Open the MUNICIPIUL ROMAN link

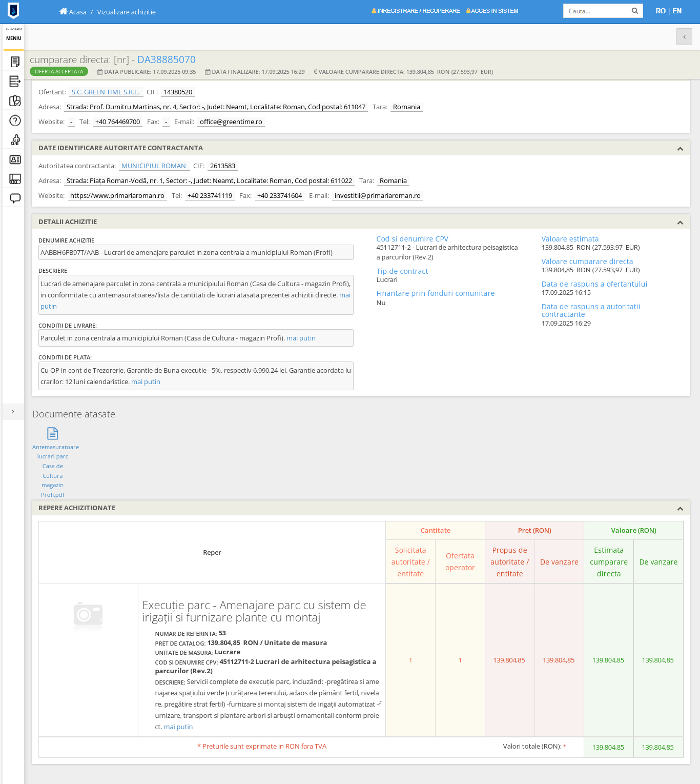154,166
